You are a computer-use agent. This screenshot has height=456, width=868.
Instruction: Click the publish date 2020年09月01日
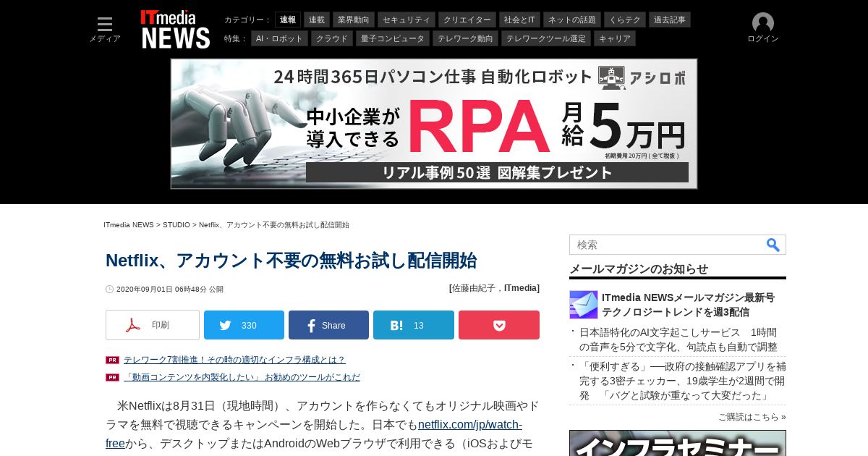pyautogui.click(x=170, y=289)
